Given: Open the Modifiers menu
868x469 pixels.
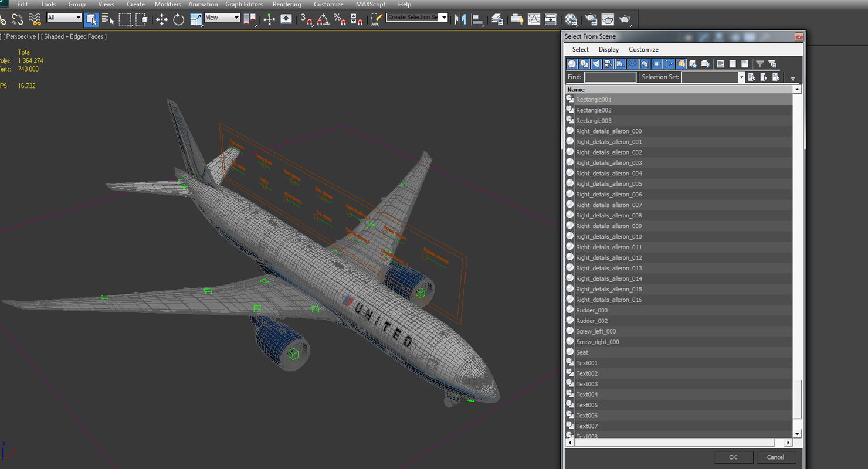Looking at the screenshot, I should (168, 4).
